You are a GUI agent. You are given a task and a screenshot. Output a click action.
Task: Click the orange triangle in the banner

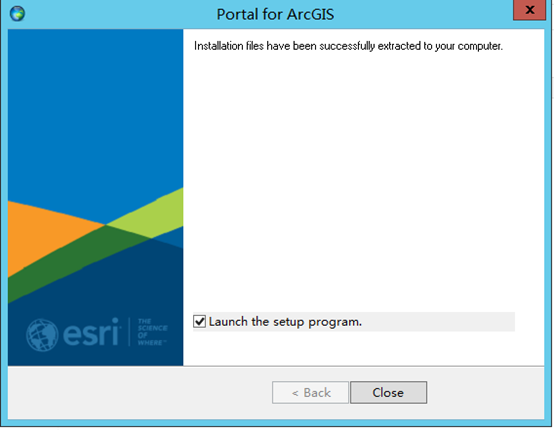[42, 235]
